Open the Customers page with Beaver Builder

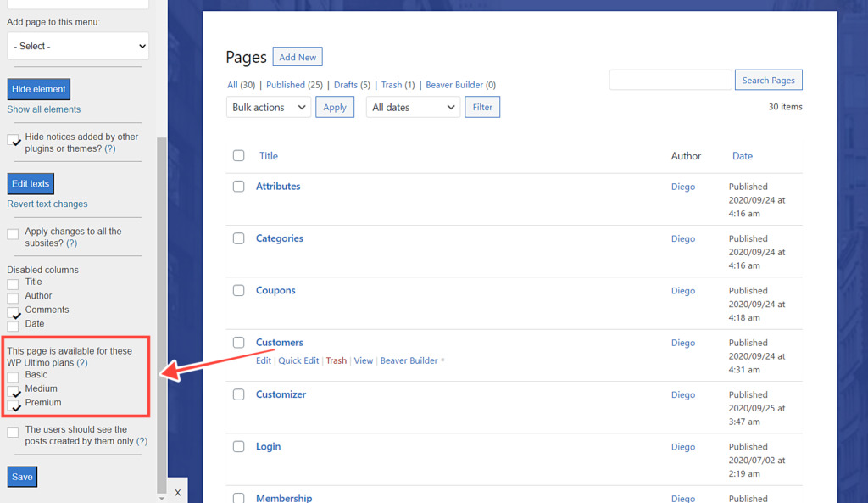(409, 360)
